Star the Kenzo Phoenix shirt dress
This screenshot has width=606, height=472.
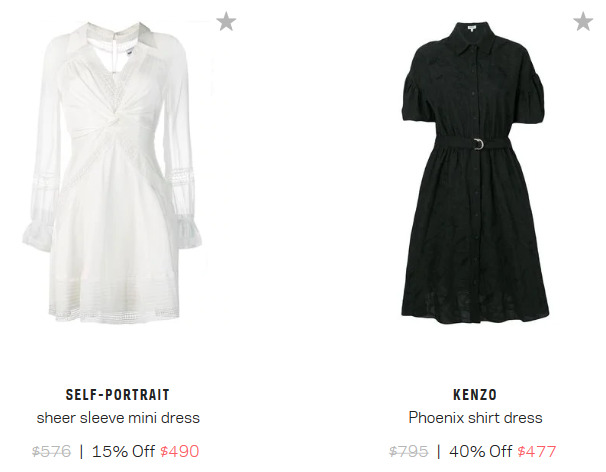583,21
